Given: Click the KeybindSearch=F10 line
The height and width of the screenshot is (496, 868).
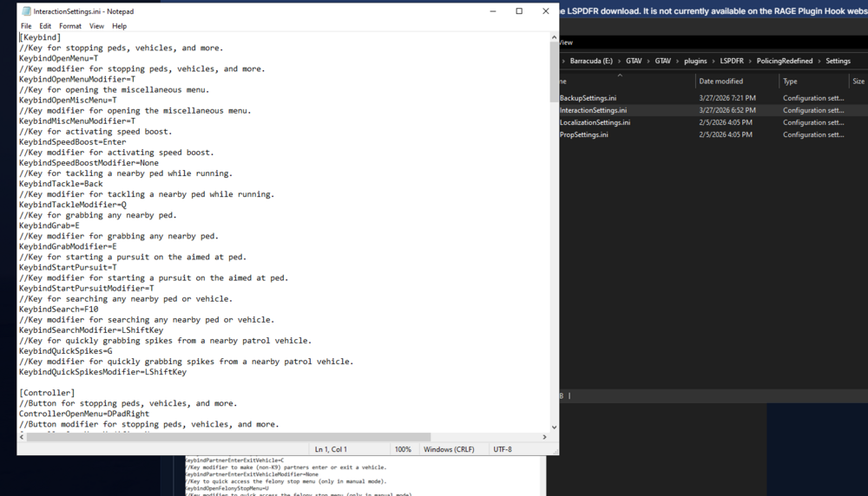Looking at the screenshot, I should point(59,309).
